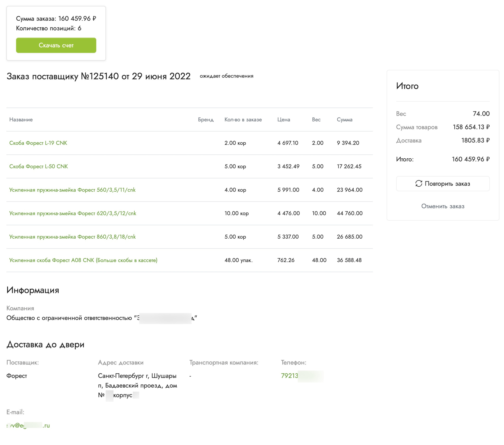
Task: Click the Вес column header in table
Action: coord(316,120)
